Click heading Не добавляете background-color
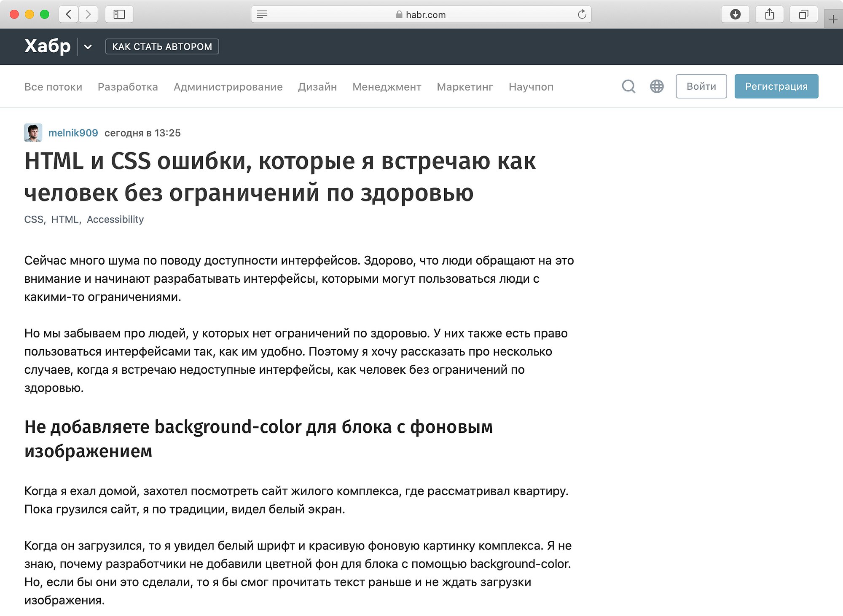This screenshot has height=616, width=843. (x=258, y=439)
